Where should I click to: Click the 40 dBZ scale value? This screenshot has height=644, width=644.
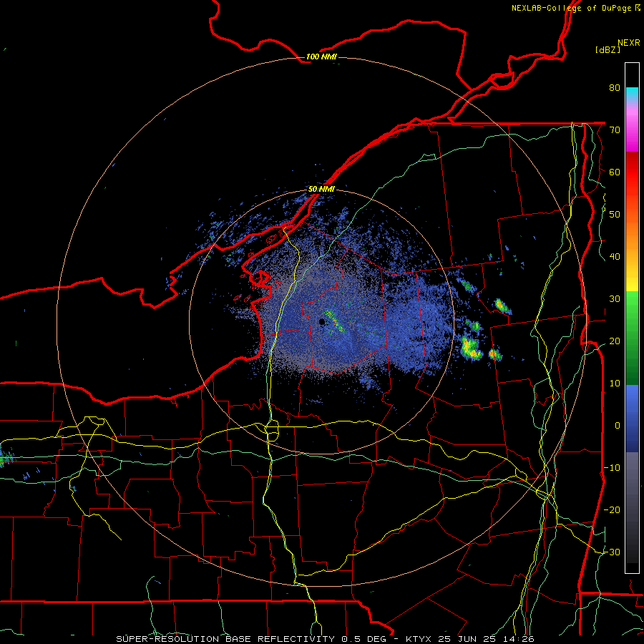click(615, 257)
